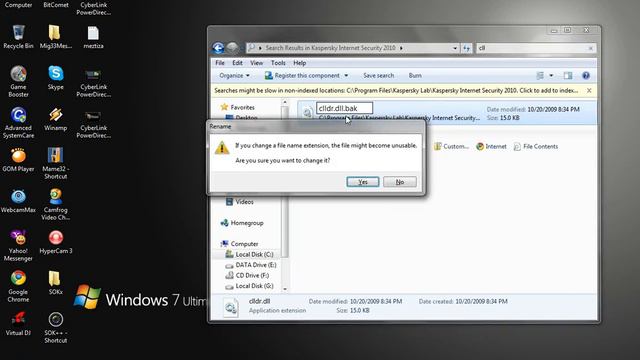Viewport: 640px width, 360px height.
Task: Toggle the preview pane icon
Action: pyautogui.click(x=568, y=76)
